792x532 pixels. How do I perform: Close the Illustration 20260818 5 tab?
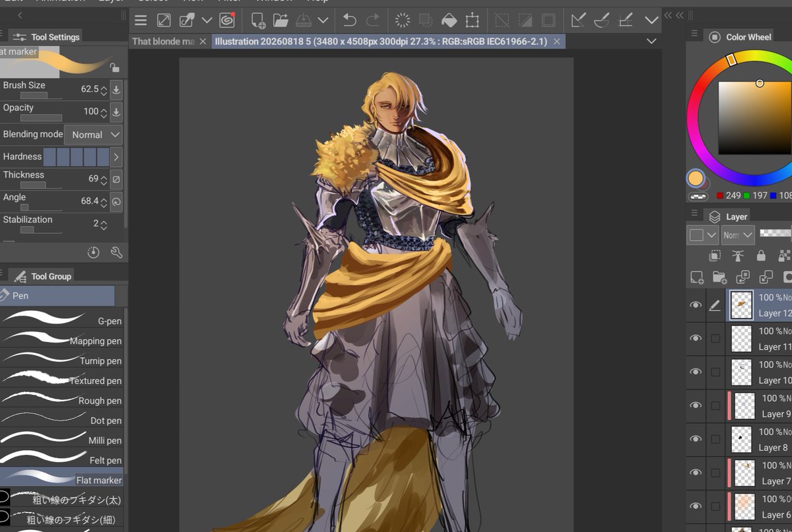(x=557, y=42)
